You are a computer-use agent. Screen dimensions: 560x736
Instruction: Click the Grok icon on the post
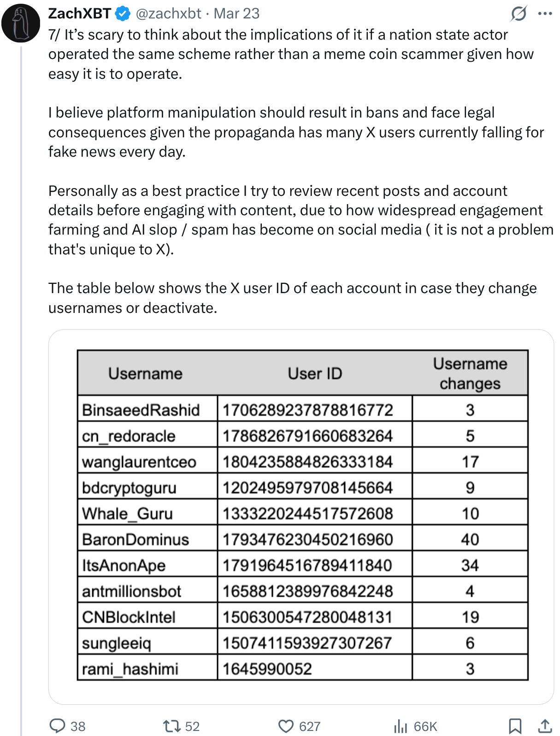[x=518, y=14]
